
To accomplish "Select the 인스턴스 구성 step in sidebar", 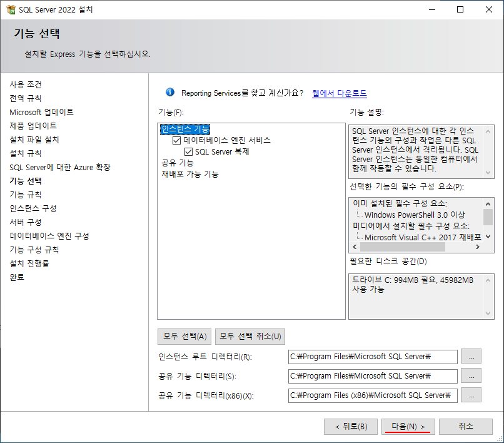I will pyautogui.click(x=33, y=208).
